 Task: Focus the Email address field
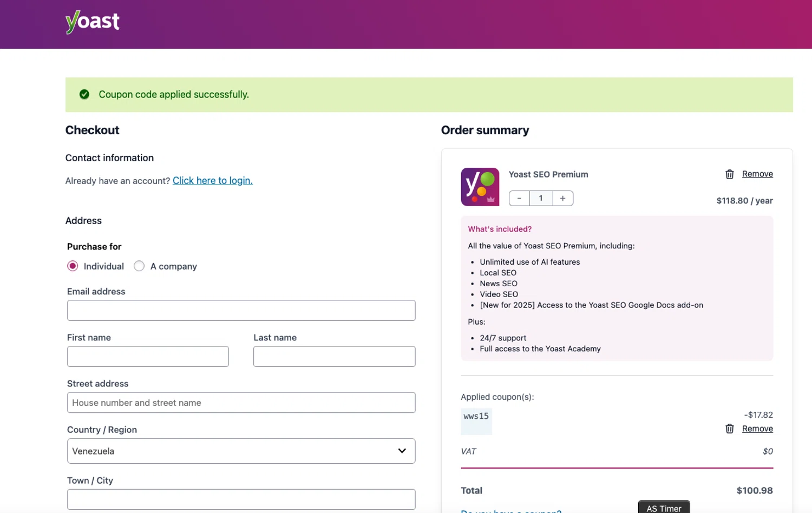pyautogui.click(x=241, y=311)
